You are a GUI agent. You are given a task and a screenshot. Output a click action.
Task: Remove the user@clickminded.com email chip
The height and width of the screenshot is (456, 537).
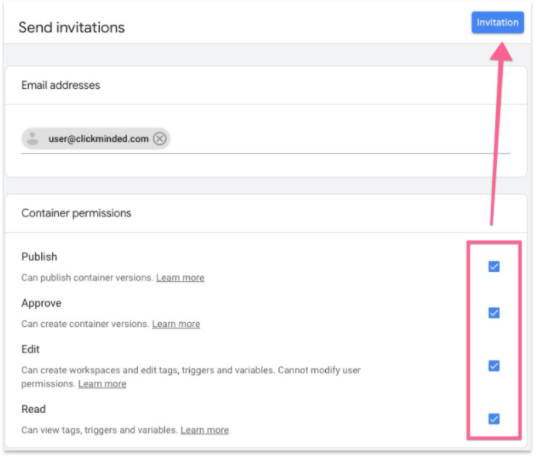[x=160, y=139]
